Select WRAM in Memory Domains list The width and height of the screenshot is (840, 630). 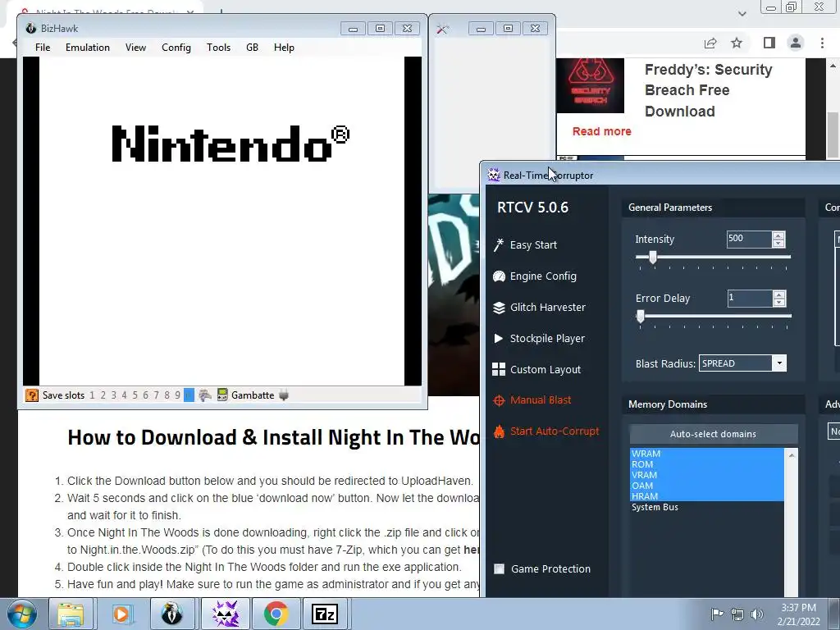(706, 454)
